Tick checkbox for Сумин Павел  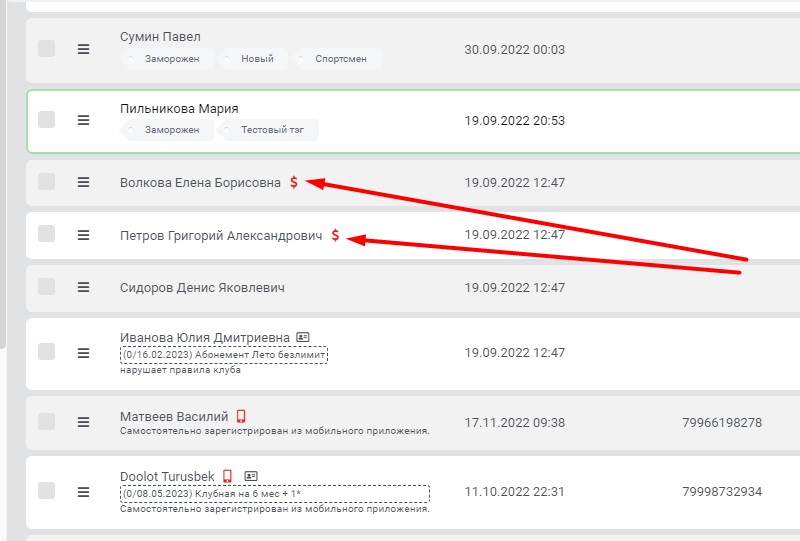click(x=46, y=48)
